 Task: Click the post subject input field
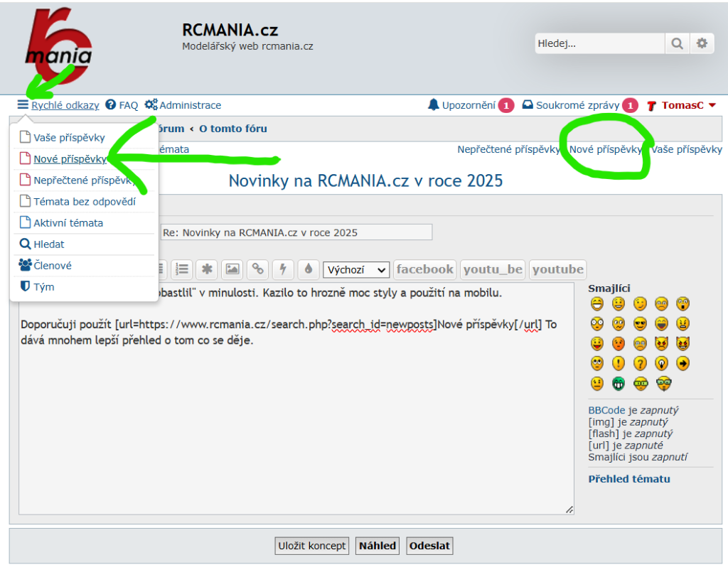(296, 232)
